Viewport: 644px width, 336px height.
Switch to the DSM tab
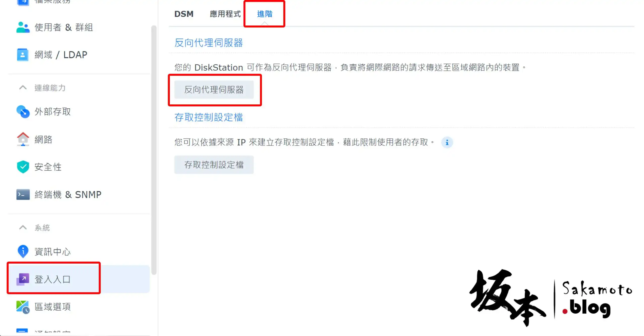point(184,14)
